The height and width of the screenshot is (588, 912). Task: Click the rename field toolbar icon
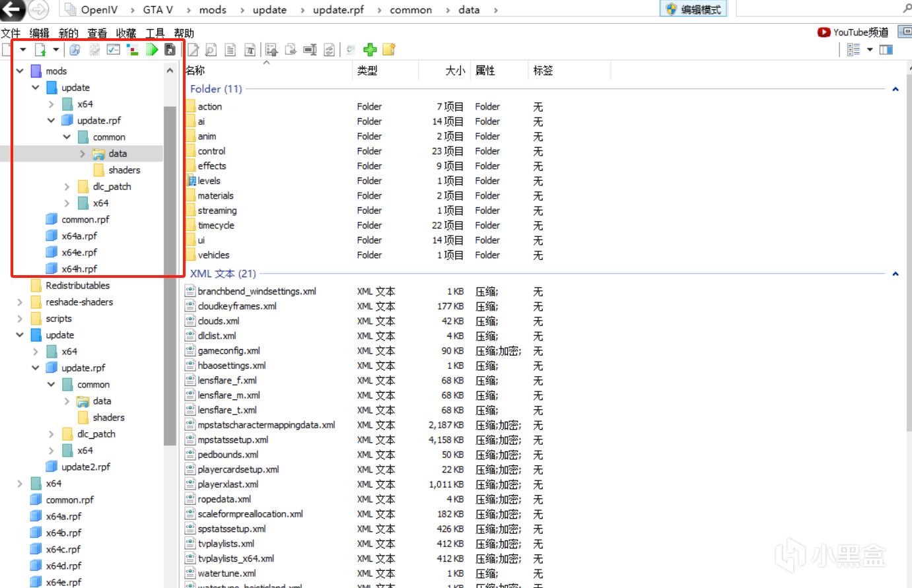pyautogui.click(x=310, y=49)
